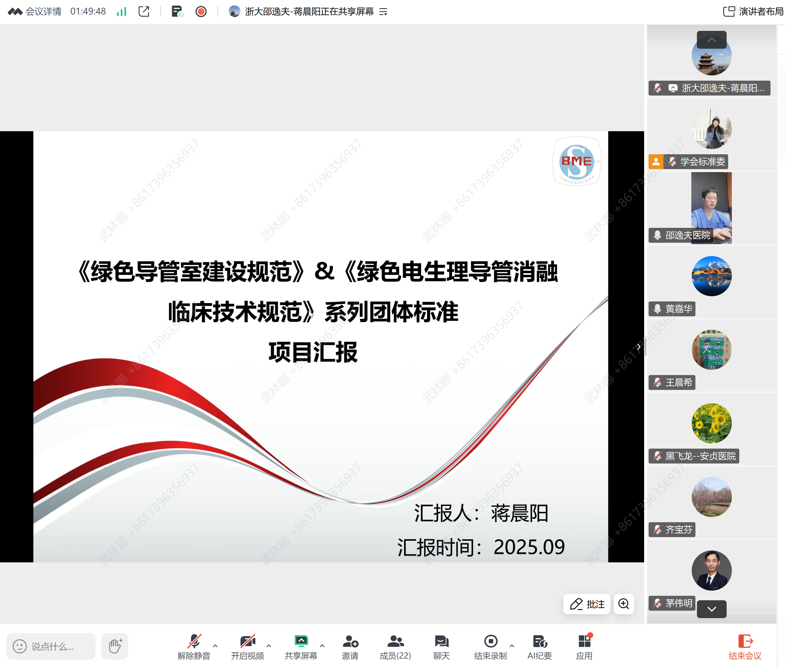Viewport: 785px width, 672px height.
Task: Open the meeting notes icon in top bar
Action: tap(177, 12)
